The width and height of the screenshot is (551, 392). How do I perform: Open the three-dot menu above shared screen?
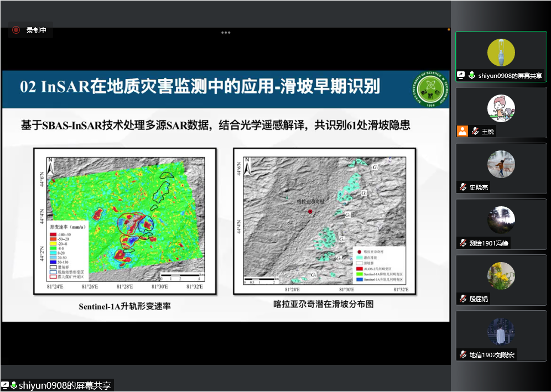click(226, 33)
